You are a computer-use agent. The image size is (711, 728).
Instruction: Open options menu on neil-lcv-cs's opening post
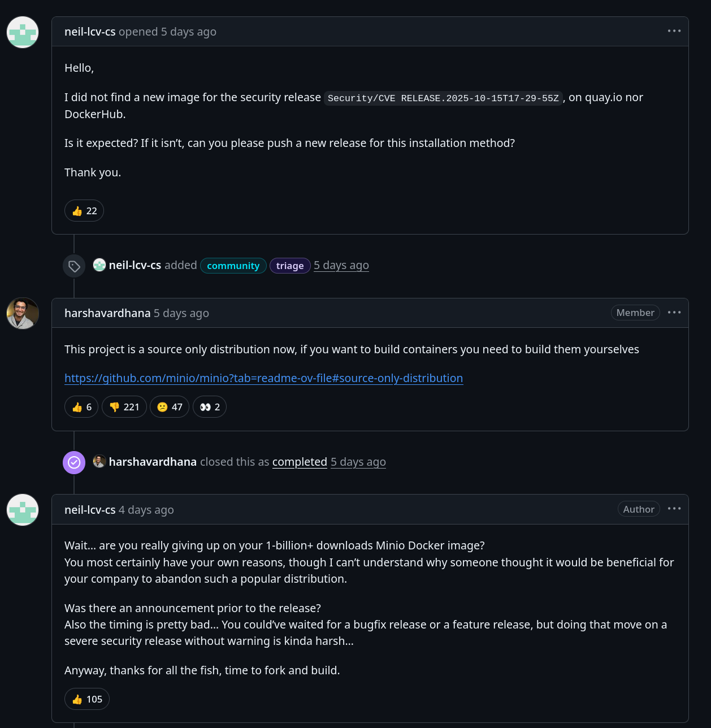tap(674, 31)
